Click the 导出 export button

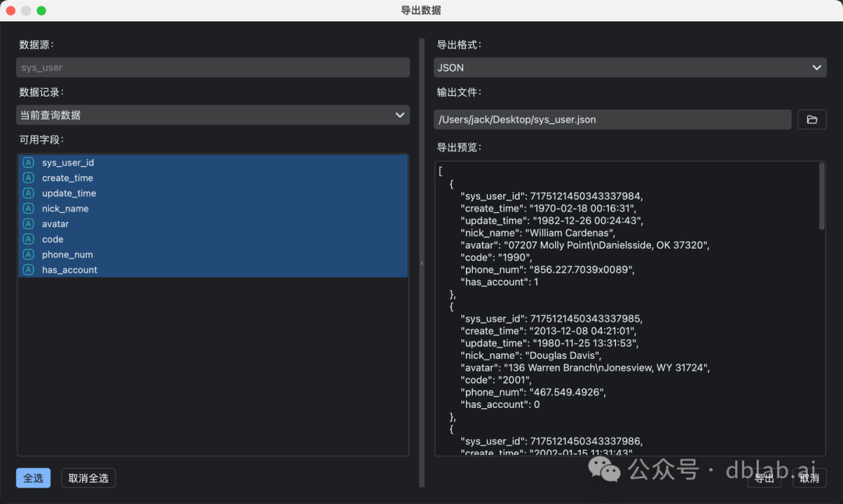tap(763, 477)
